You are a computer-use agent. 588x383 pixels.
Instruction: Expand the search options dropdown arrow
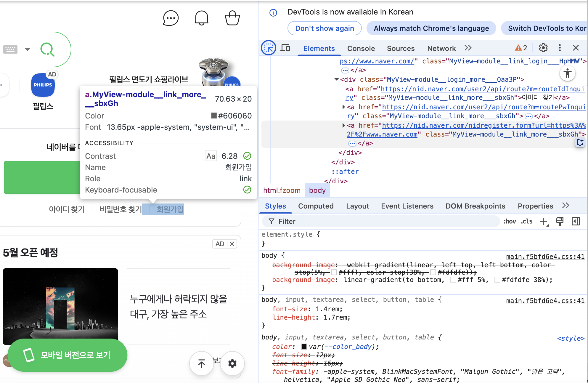28,49
